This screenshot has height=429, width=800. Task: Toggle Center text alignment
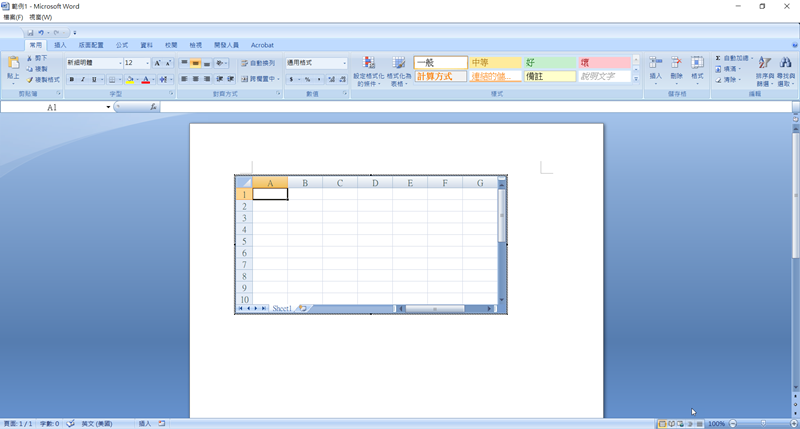195,79
